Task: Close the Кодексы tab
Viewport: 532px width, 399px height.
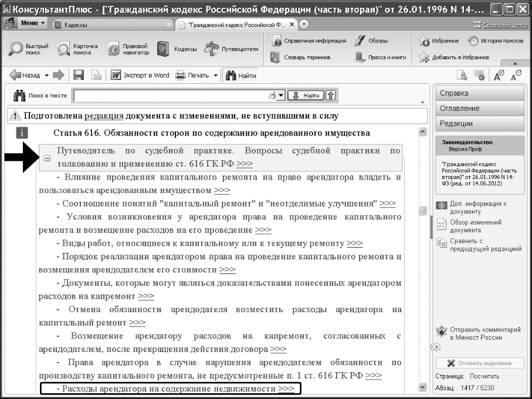Action: (168, 25)
